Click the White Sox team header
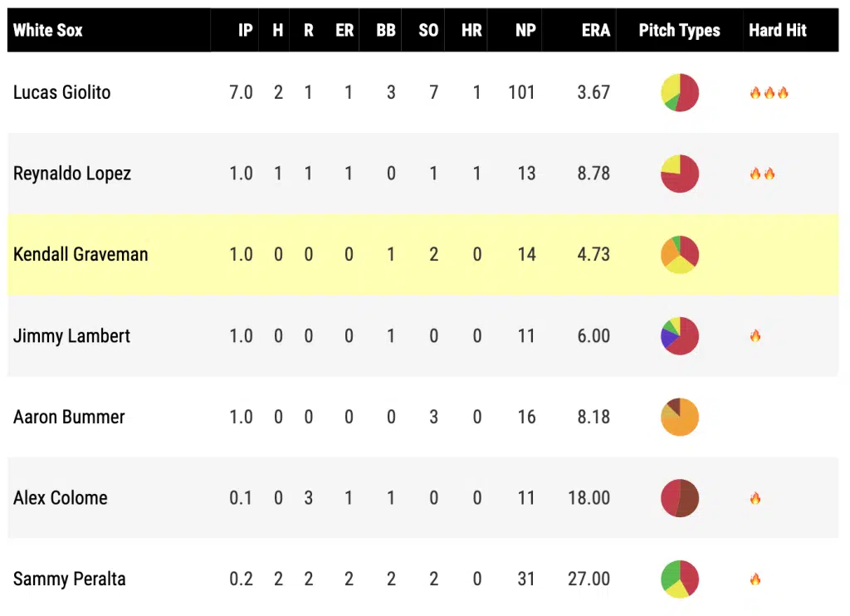 (48, 31)
